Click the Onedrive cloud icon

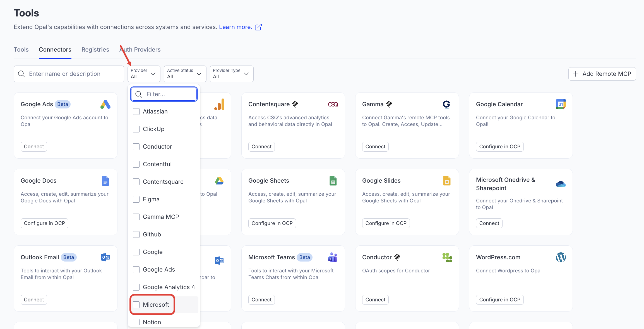click(x=561, y=184)
